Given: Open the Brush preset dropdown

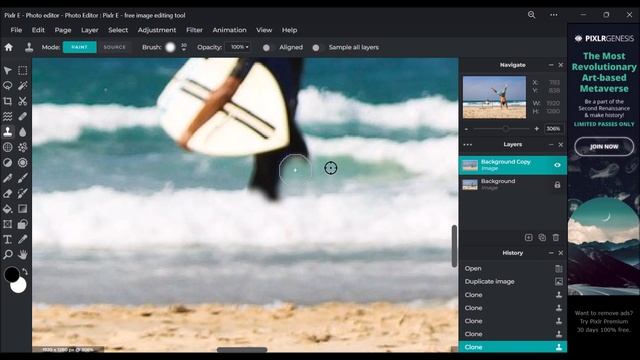Looking at the screenshot, I should click(170, 47).
